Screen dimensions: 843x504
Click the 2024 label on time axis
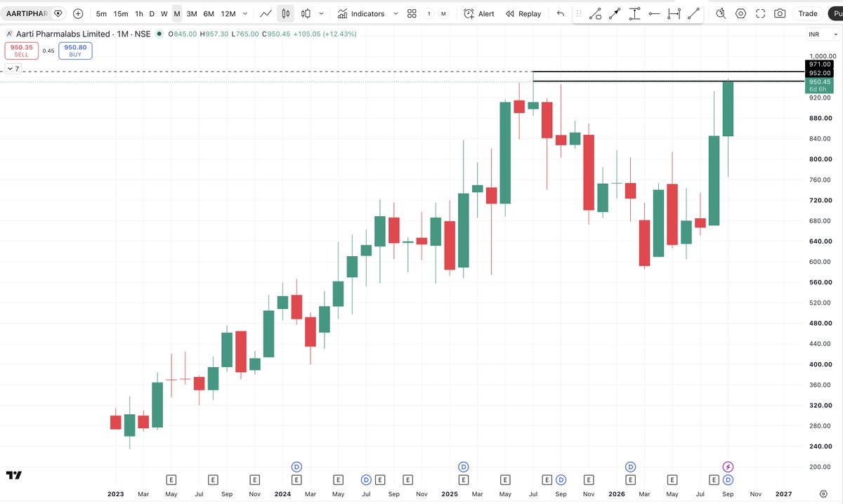[x=282, y=494]
